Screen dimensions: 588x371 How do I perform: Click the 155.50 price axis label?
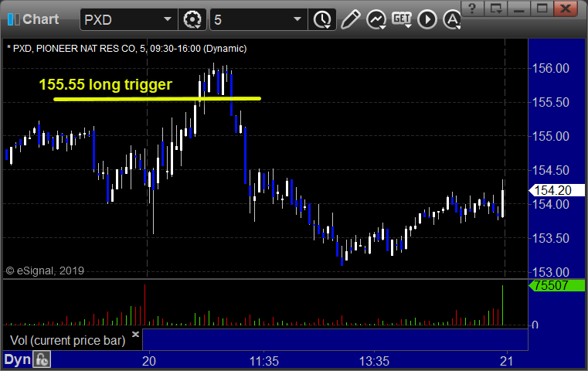(x=550, y=102)
